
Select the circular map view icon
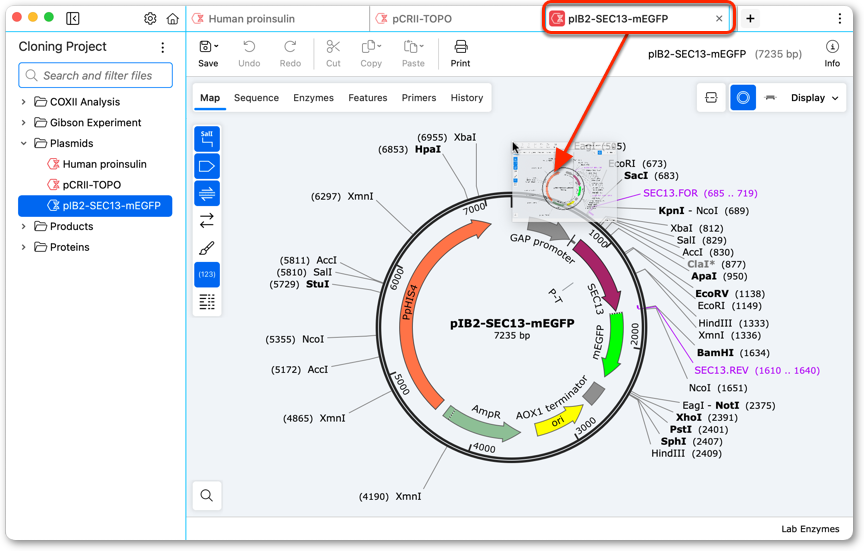[x=743, y=98]
